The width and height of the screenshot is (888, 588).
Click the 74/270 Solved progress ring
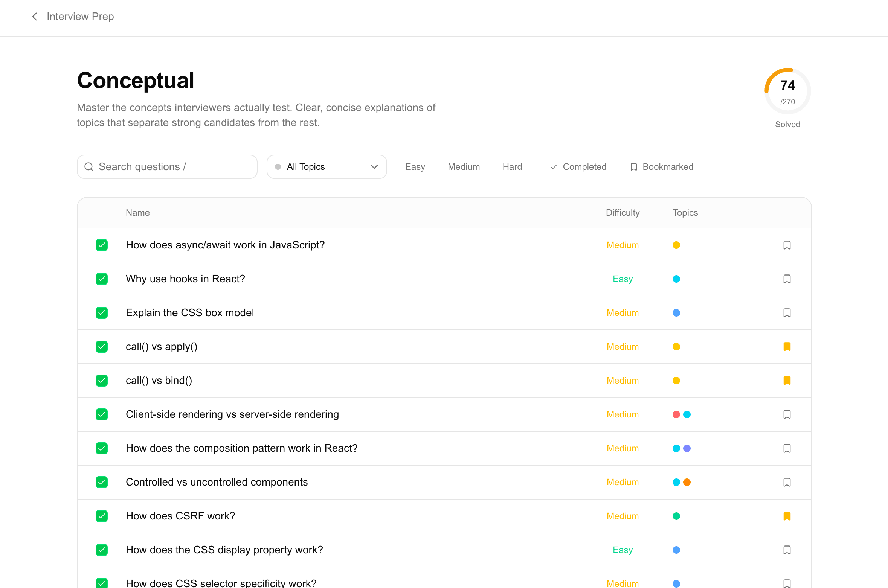coord(787,91)
